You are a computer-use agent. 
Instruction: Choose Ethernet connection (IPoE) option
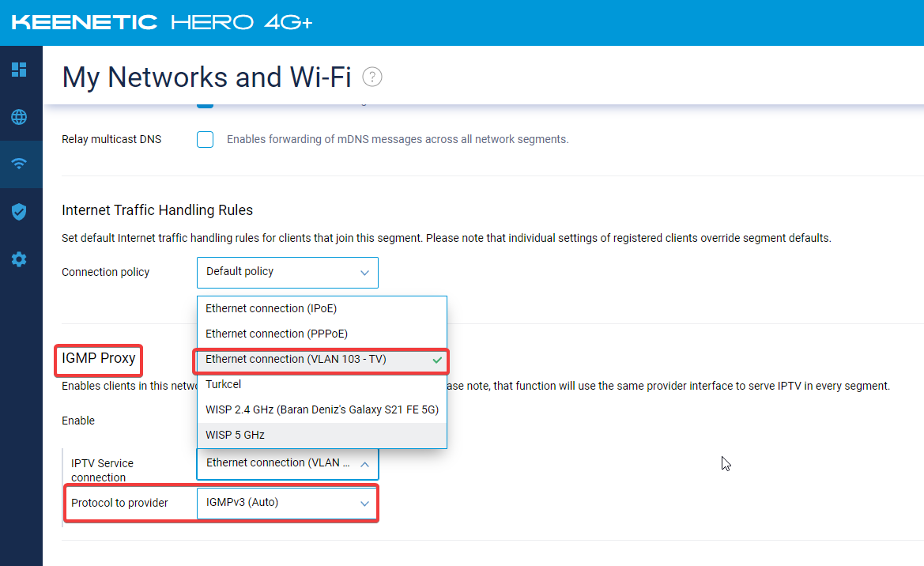(322, 308)
